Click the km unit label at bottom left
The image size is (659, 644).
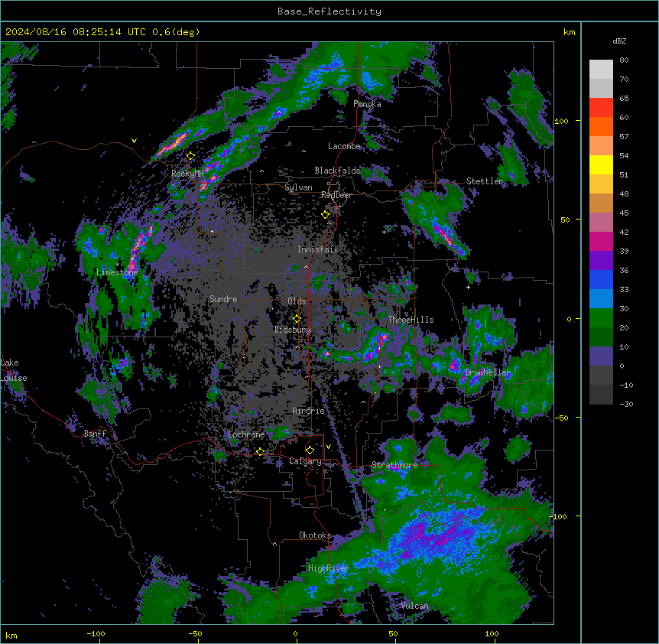(11, 635)
